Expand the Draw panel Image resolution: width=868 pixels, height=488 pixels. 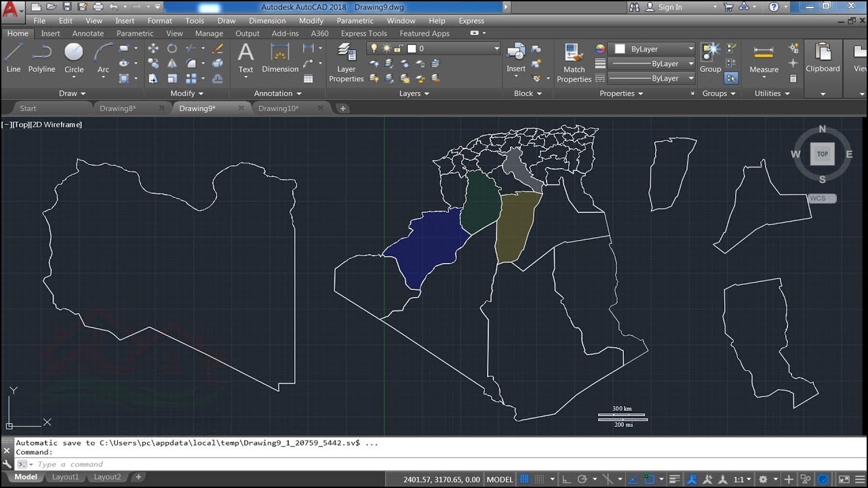[x=73, y=94]
